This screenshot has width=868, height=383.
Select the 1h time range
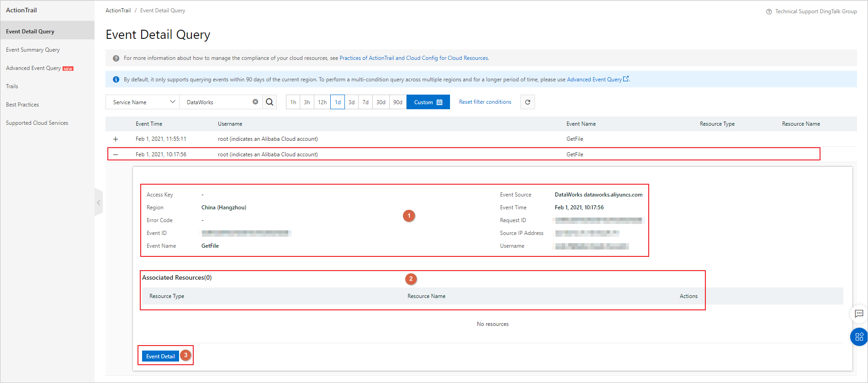tap(293, 102)
